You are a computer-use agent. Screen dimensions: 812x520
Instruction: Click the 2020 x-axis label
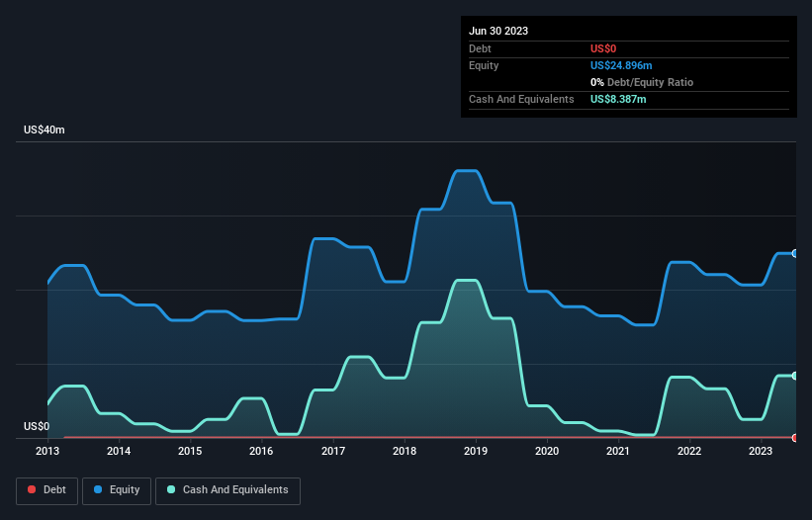click(x=547, y=451)
